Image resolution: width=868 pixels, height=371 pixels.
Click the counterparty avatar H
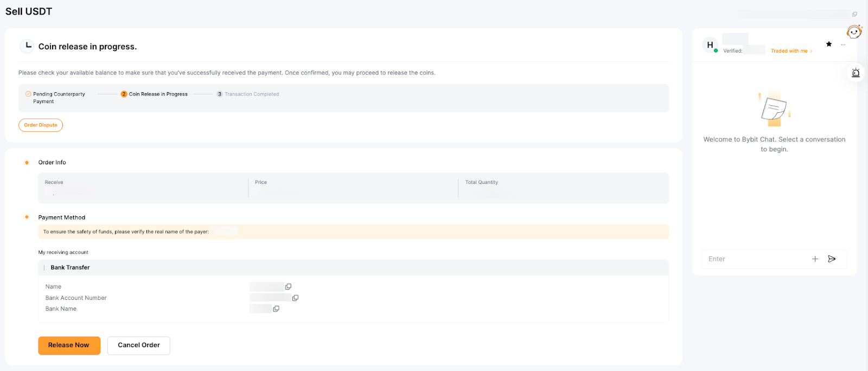pos(710,45)
